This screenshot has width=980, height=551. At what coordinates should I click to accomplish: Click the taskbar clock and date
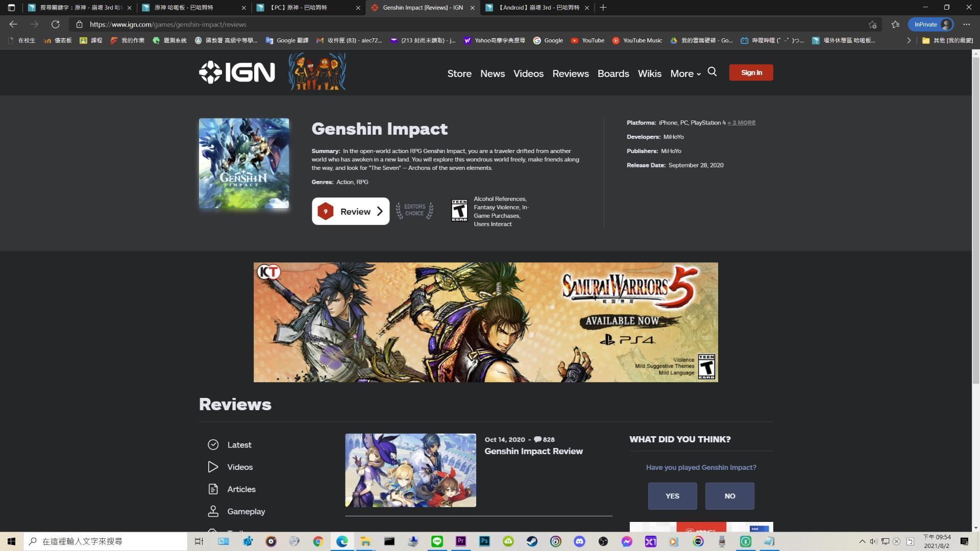tap(937, 541)
